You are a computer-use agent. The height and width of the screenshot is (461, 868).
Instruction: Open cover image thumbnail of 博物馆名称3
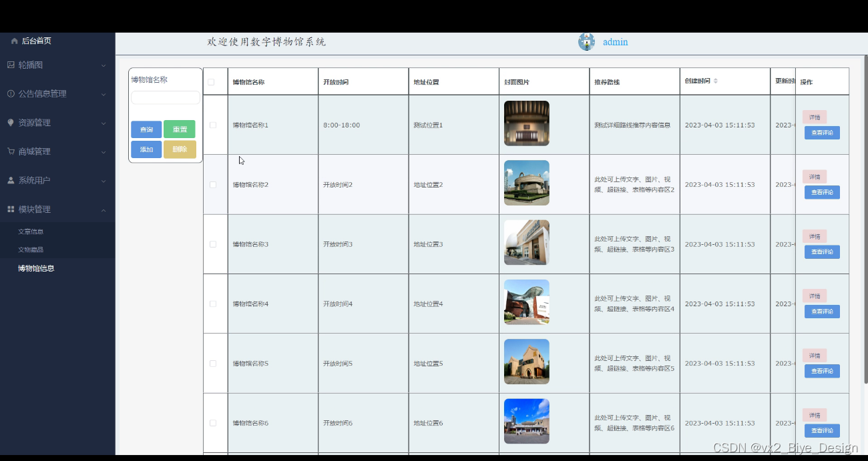click(x=527, y=243)
